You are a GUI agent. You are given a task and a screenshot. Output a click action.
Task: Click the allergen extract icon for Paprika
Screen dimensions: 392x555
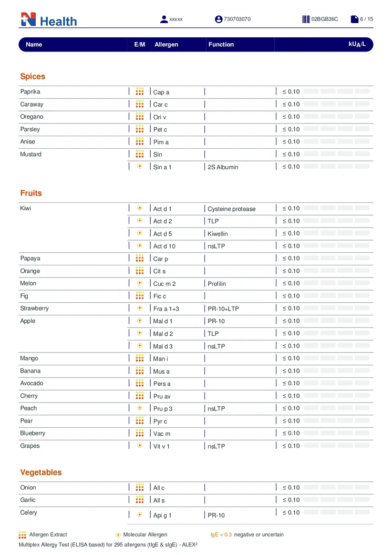tap(140, 91)
